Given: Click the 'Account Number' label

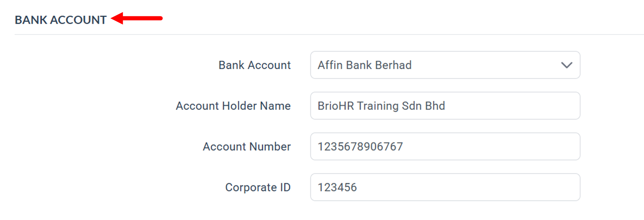Looking at the screenshot, I should 247,146.
